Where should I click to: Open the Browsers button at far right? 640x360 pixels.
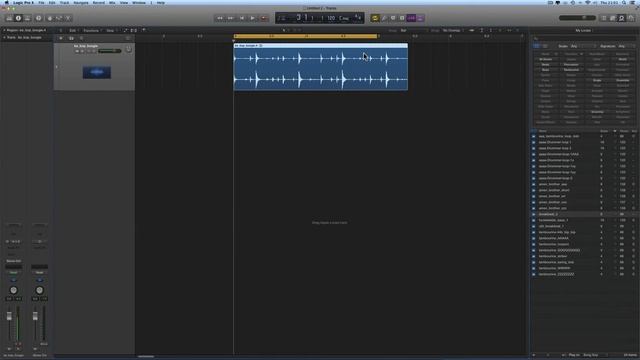[631, 18]
